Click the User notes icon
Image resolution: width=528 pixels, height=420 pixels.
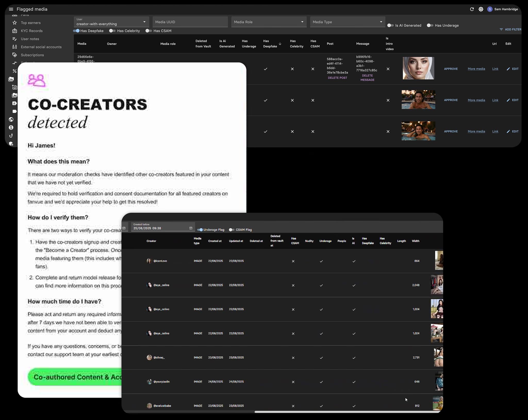(x=15, y=39)
